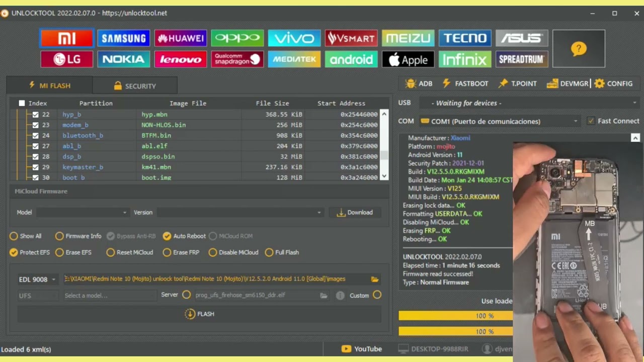Click the firehose loader file field
644x362 pixels.
[x=256, y=295]
